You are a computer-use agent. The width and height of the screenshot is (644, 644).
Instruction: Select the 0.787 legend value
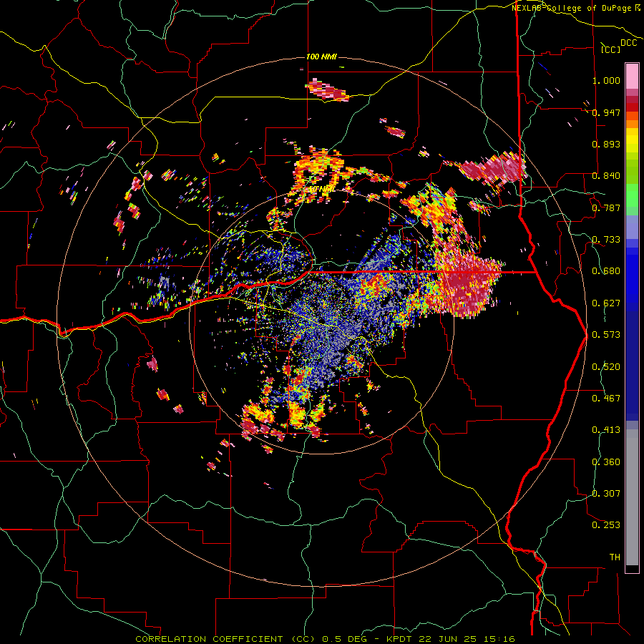[x=606, y=208]
